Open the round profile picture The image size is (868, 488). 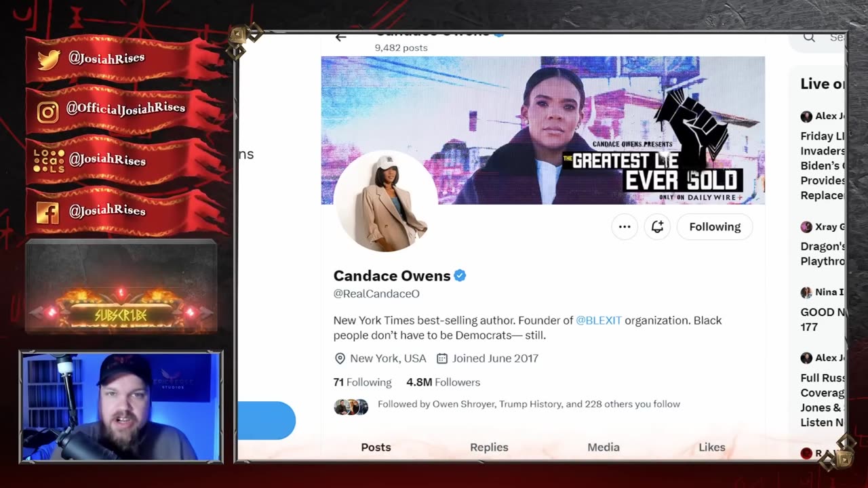pyautogui.click(x=386, y=202)
